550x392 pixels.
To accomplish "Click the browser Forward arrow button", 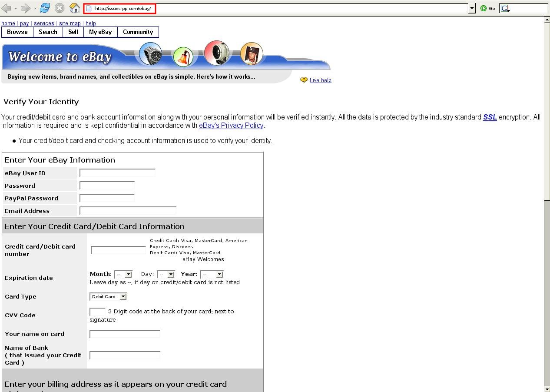I will pos(26,8).
